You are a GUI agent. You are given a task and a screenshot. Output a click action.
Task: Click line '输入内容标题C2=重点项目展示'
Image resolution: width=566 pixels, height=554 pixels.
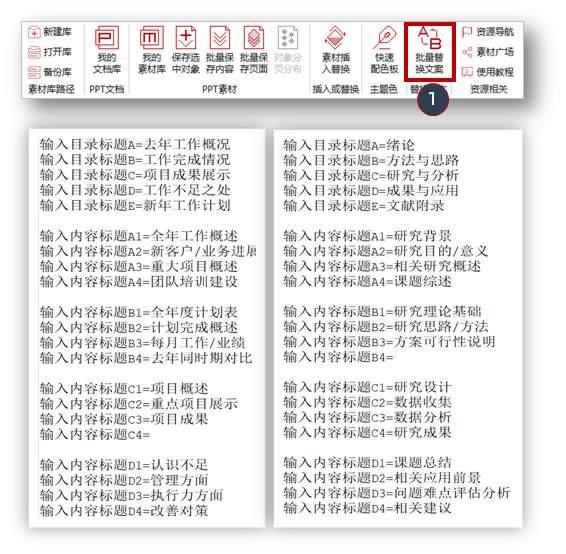(x=139, y=403)
